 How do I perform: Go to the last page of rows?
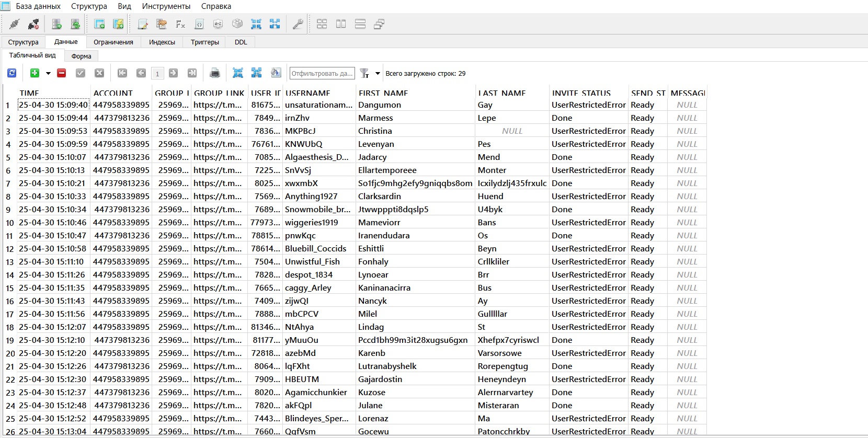coord(192,73)
